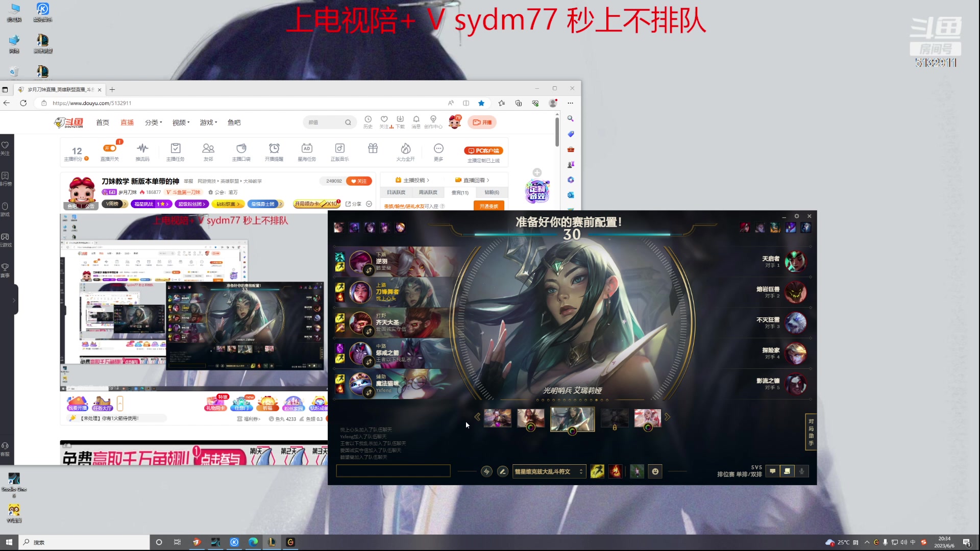The image size is (980, 551).
Task: Switch to the 直播 tab
Action: point(127,122)
